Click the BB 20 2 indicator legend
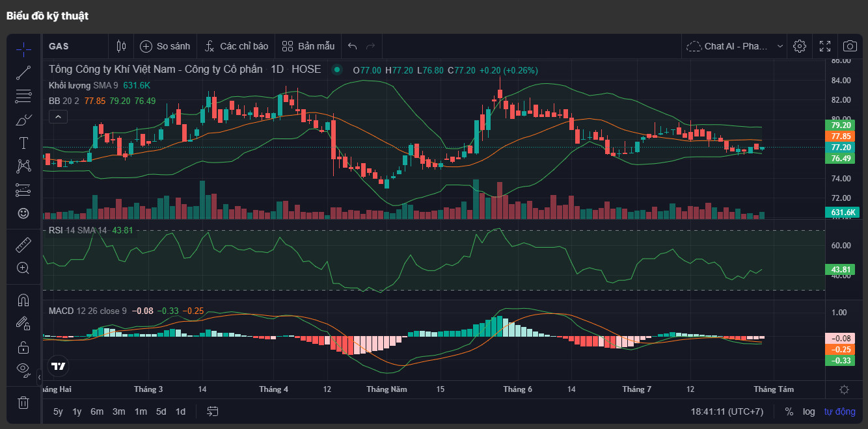868x429 pixels. (102, 101)
